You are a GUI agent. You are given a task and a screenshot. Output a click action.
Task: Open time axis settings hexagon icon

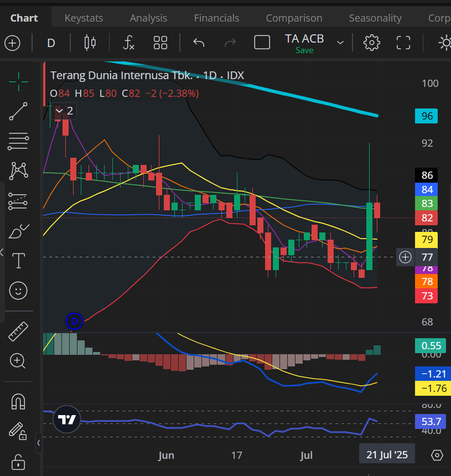tap(437, 455)
